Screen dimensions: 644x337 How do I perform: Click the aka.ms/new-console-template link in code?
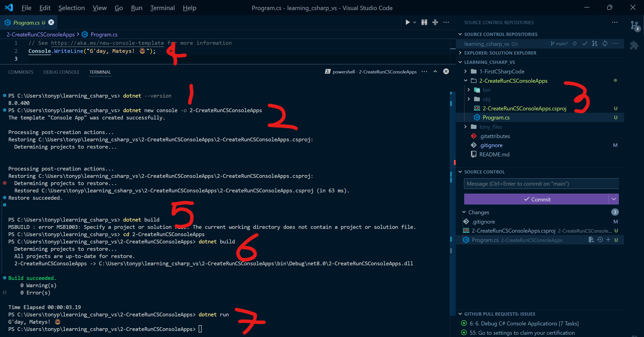108,43
